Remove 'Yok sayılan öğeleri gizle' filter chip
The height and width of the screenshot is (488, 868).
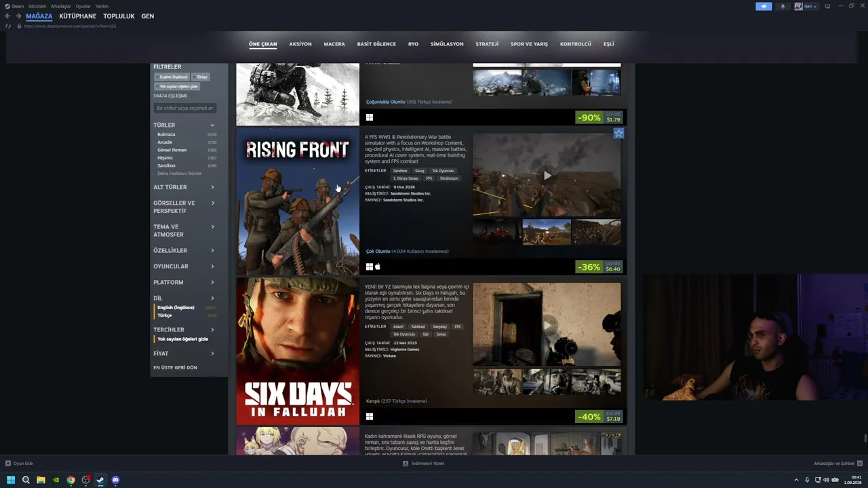click(x=177, y=87)
